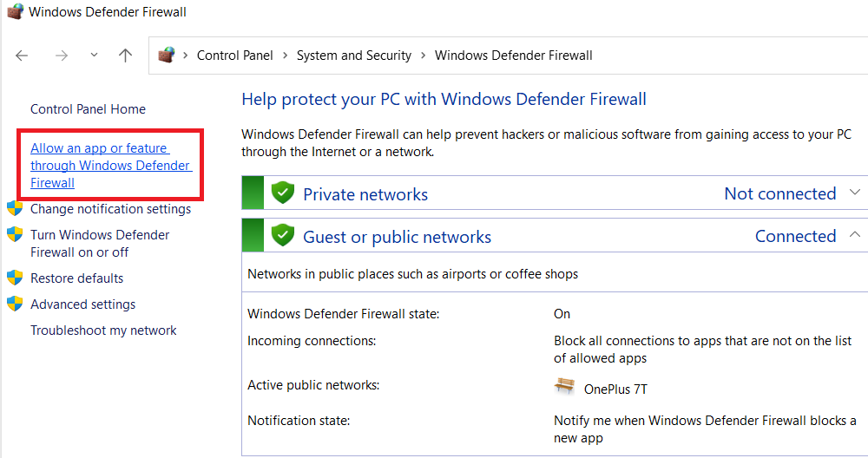Open the System and Security breadcrumb

tap(354, 56)
